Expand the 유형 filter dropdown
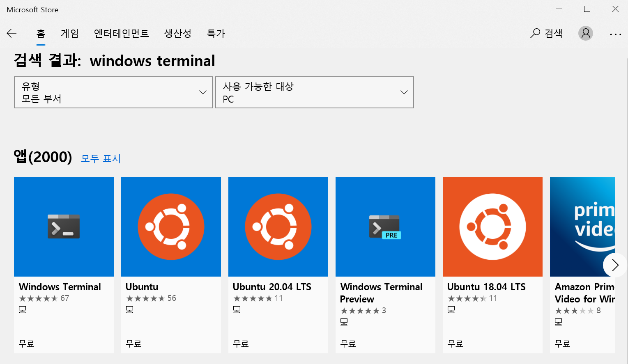 click(113, 92)
